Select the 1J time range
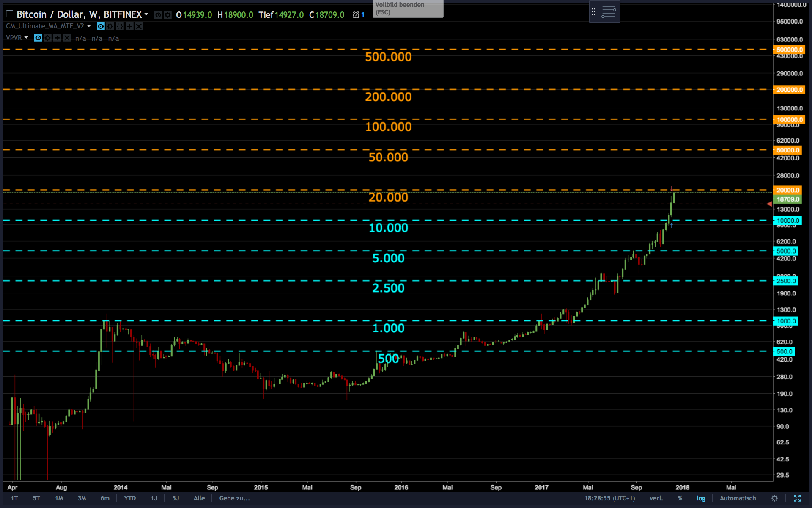 click(154, 498)
